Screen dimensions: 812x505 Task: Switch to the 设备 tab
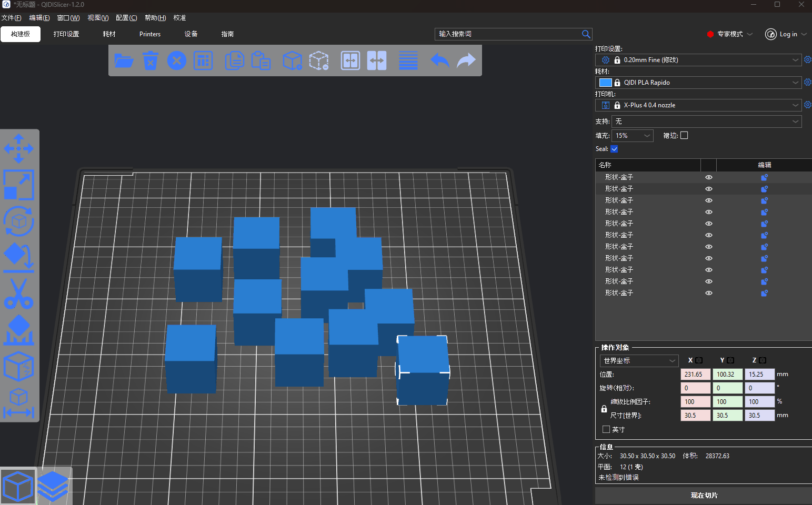(191, 34)
